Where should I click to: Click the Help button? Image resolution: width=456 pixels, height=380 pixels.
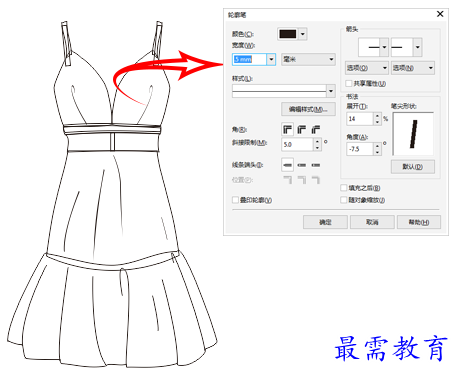(419, 222)
